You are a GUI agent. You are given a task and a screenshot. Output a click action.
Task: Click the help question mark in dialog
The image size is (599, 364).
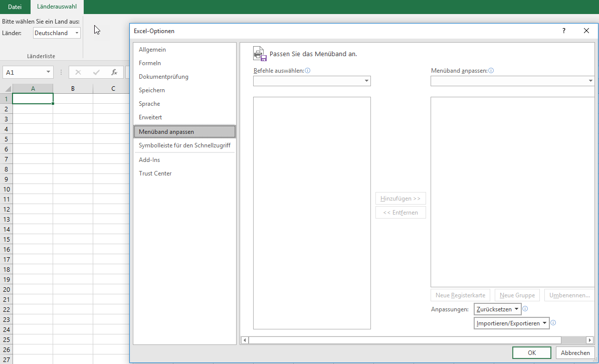coord(564,31)
